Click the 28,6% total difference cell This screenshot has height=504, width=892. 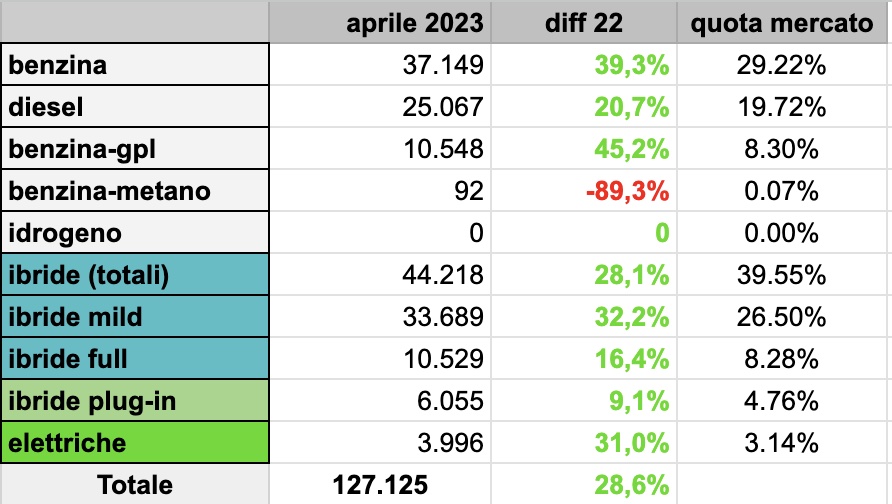tap(584, 484)
